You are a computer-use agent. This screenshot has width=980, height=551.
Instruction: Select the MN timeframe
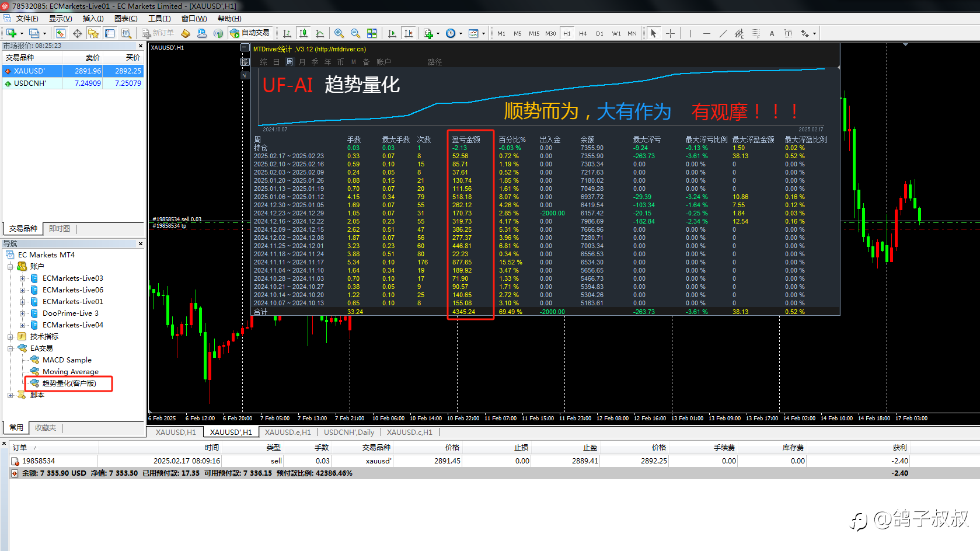632,33
